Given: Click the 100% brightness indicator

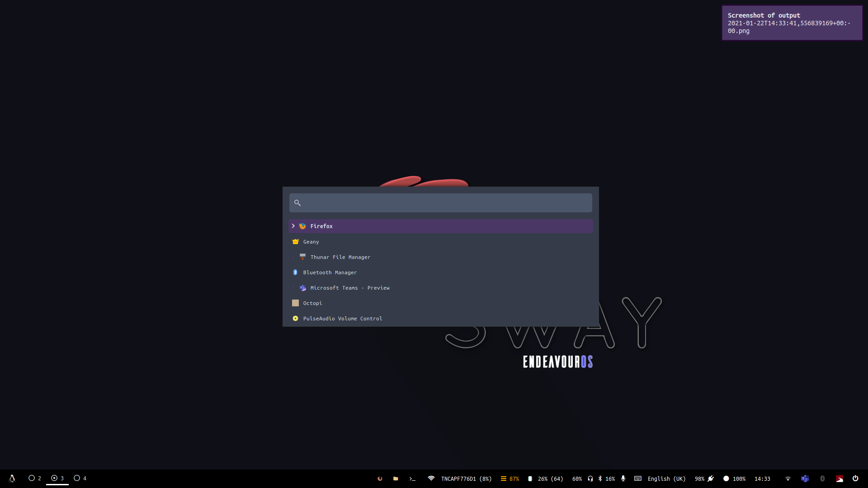Looking at the screenshot, I should pyautogui.click(x=734, y=479).
